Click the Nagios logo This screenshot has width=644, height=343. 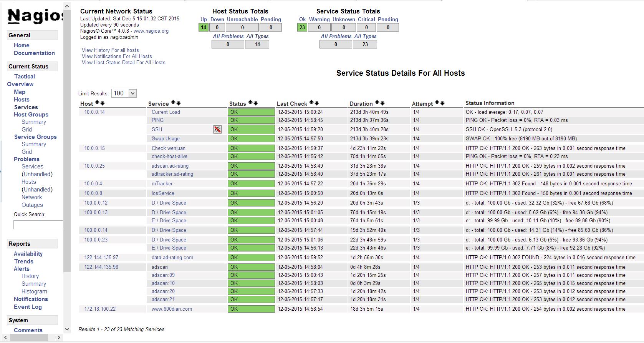35,16
